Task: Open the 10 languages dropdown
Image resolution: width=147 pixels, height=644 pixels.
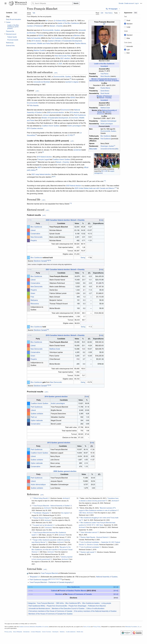Action: [113, 9]
